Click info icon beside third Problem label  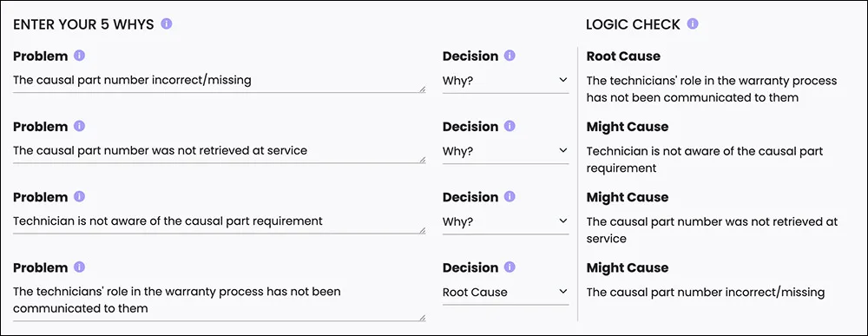click(x=80, y=196)
